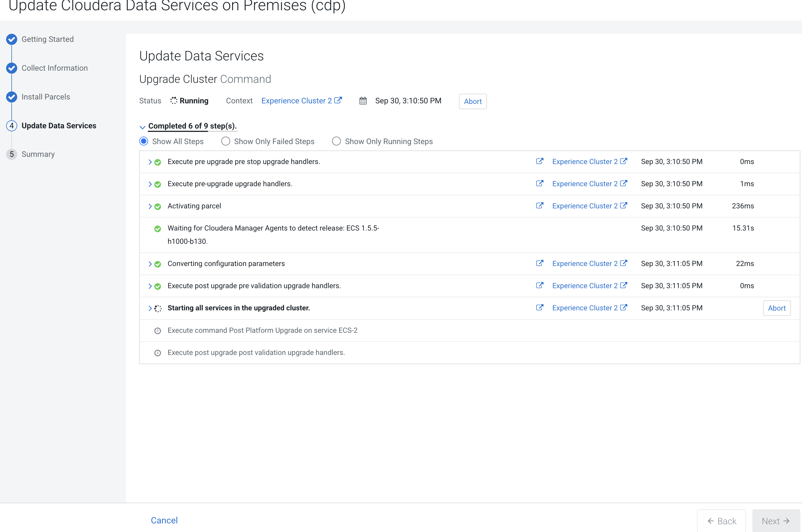Viewport: 802px width, 532px height.
Task: Collapse the Completed 6 of 9 steps section
Action: coord(143,127)
